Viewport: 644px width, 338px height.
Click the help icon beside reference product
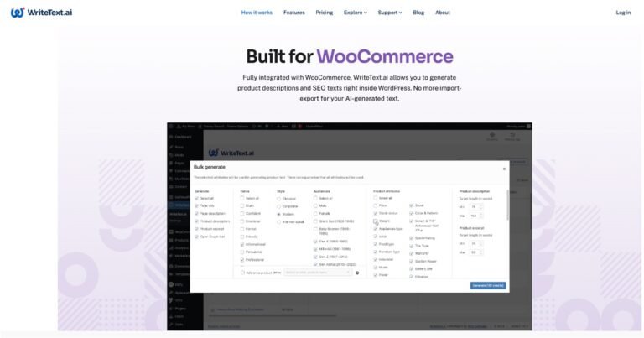[357, 273]
